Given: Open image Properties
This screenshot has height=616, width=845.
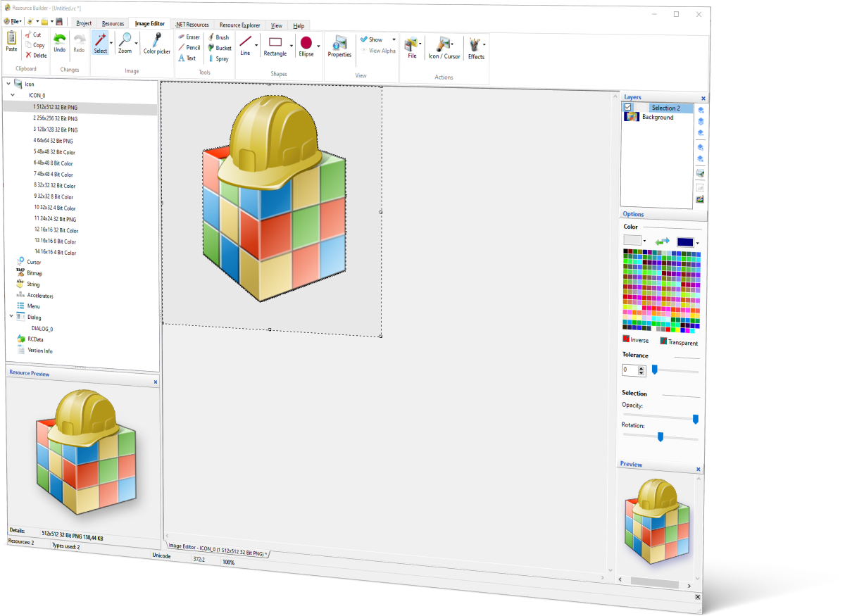Looking at the screenshot, I should [x=339, y=46].
